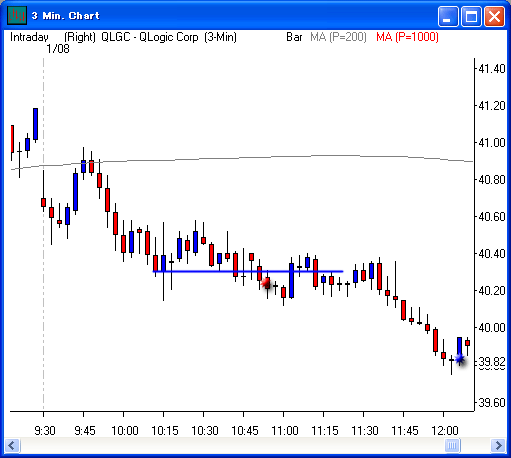Click the Bar chart type label
This screenshot has height=458, width=511.
[x=294, y=37]
